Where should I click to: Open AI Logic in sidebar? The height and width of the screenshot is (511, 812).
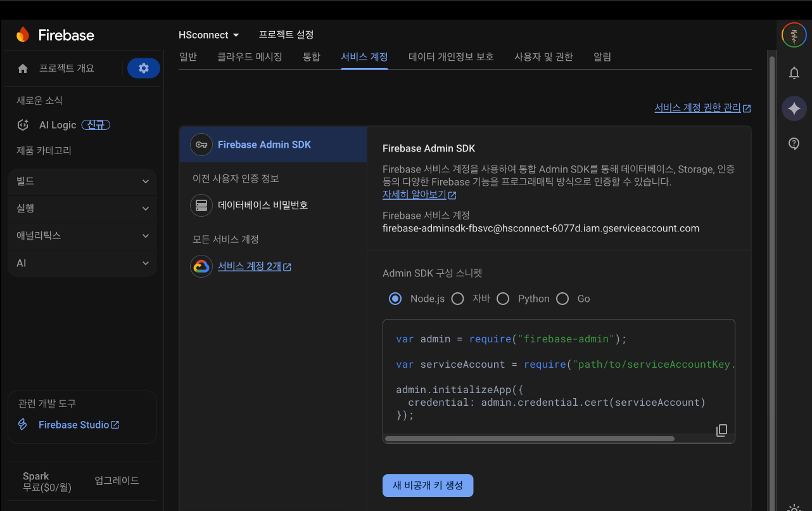pyautogui.click(x=58, y=125)
